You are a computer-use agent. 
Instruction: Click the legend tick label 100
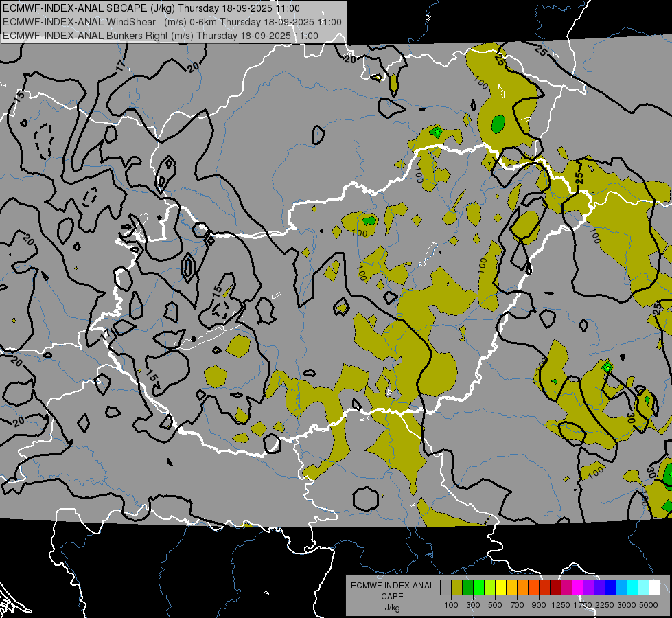coord(451,605)
